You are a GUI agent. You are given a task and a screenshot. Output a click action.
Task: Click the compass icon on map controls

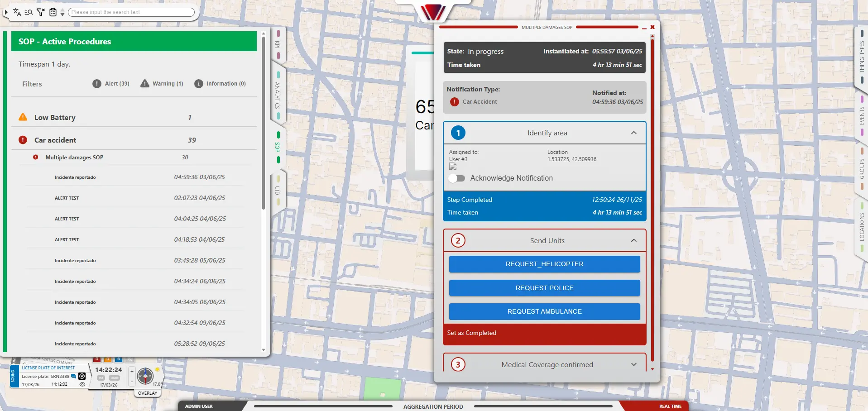tap(145, 376)
